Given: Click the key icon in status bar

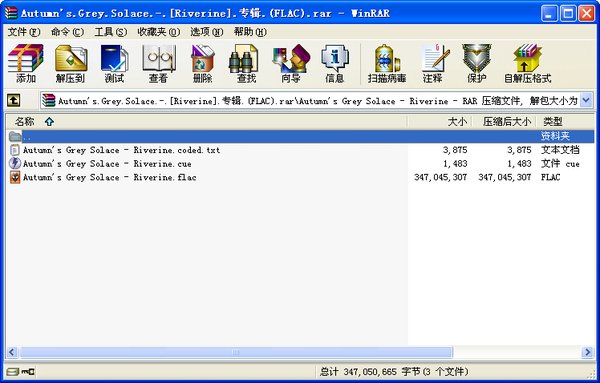Looking at the screenshot, I should click(28, 372).
